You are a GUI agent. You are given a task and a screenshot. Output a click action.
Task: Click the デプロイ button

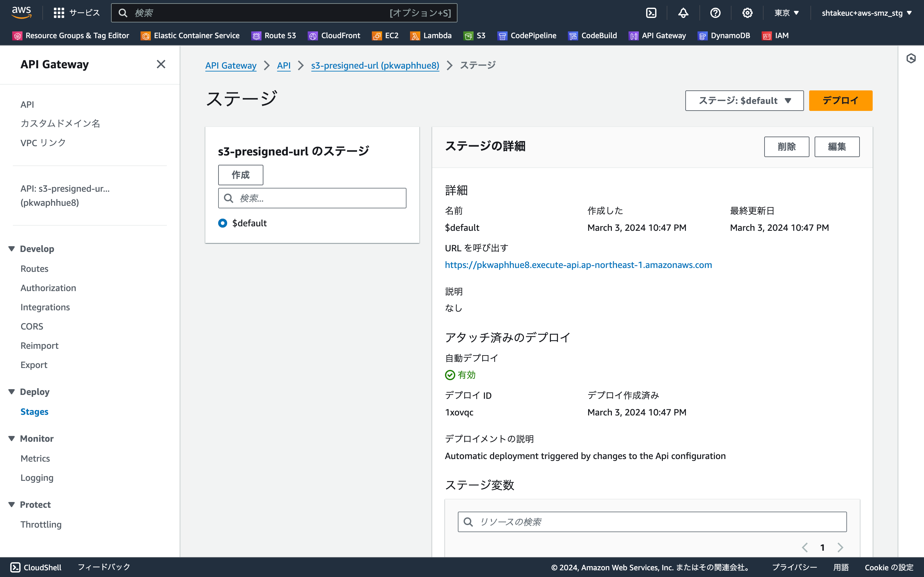[x=840, y=100]
